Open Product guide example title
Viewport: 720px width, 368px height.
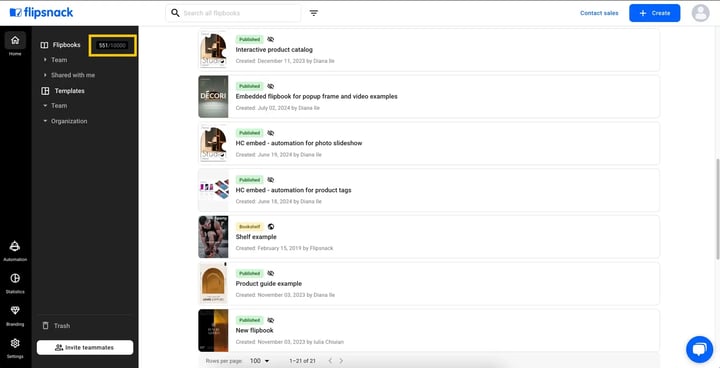pos(269,284)
